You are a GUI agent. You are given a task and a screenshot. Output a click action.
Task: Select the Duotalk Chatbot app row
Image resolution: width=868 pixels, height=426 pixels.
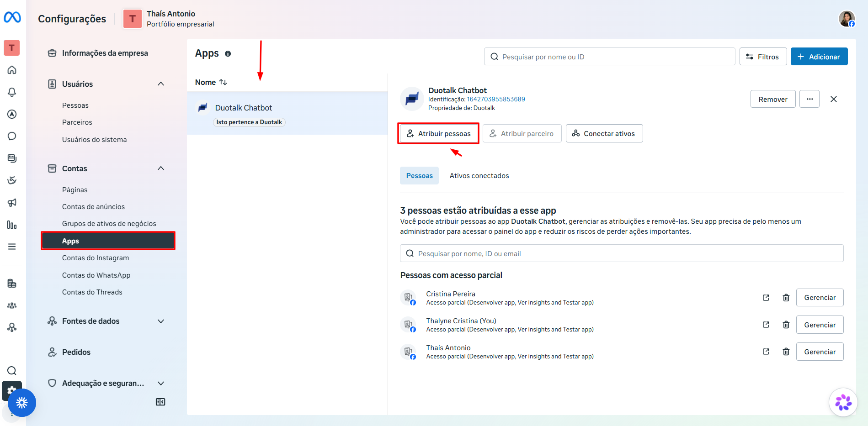288,113
